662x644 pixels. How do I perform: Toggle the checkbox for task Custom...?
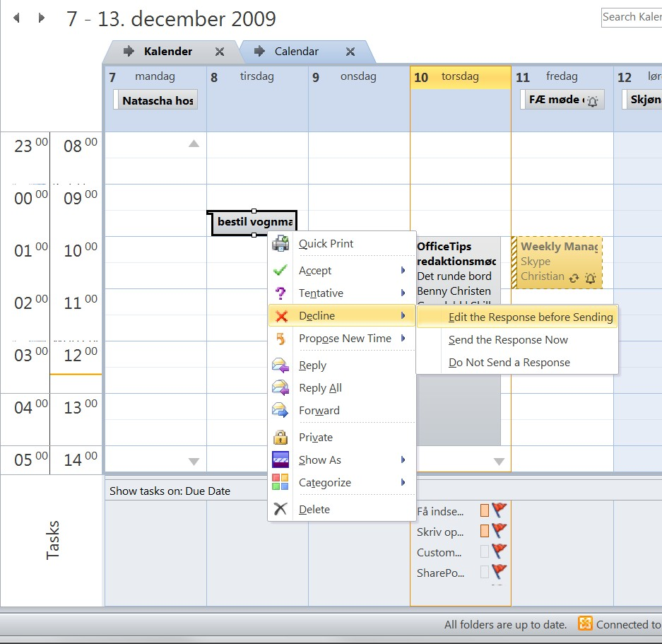coord(484,551)
